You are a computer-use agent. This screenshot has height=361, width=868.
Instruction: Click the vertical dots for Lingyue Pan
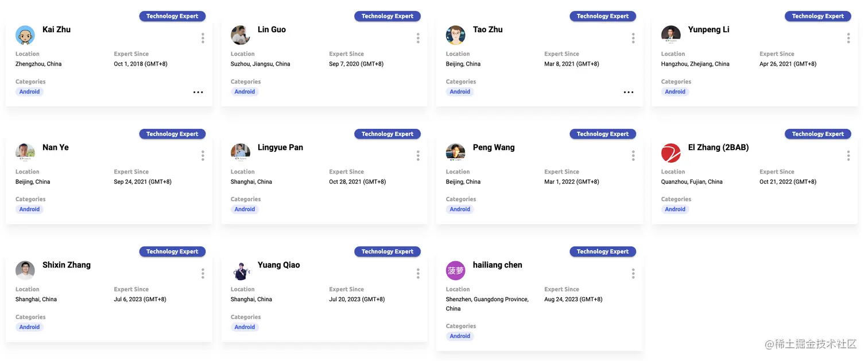(x=418, y=156)
